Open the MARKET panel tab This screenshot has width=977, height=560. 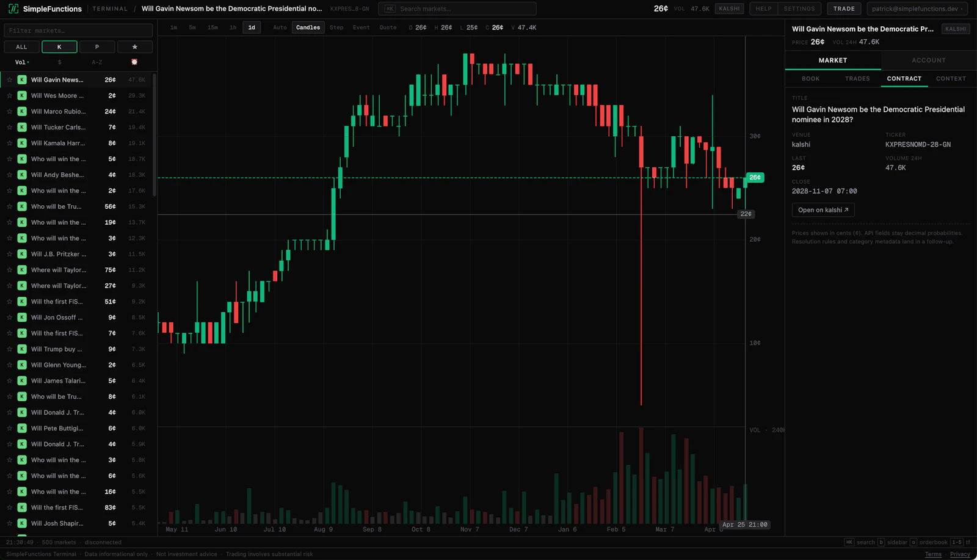click(x=833, y=60)
